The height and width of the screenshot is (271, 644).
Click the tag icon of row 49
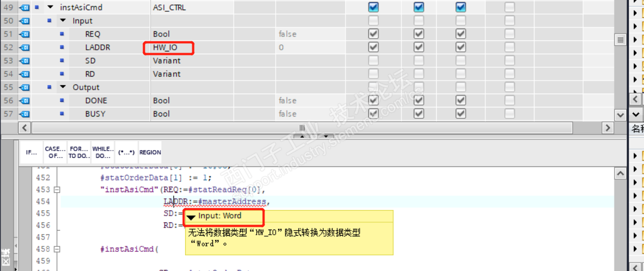pyautogui.click(x=23, y=7)
